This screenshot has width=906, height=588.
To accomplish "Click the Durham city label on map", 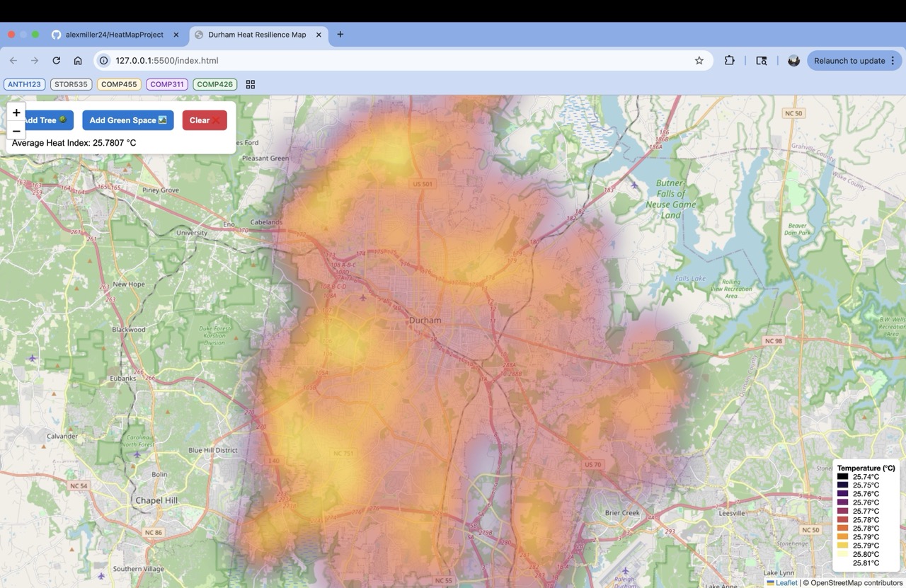I will point(425,321).
